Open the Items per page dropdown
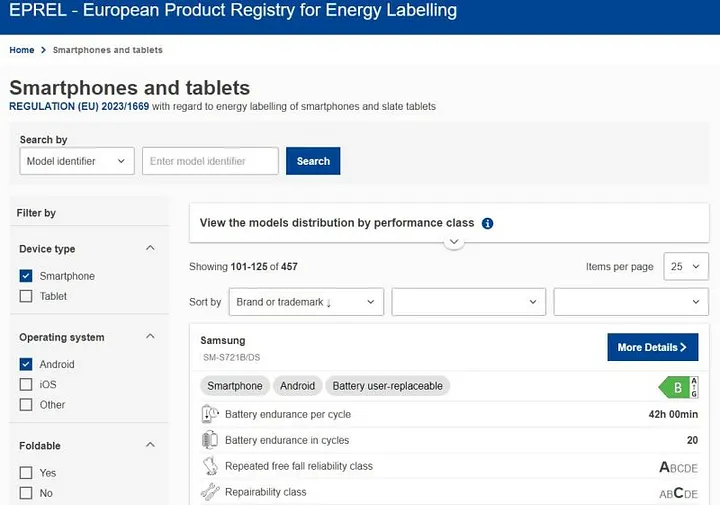 [x=686, y=267]
